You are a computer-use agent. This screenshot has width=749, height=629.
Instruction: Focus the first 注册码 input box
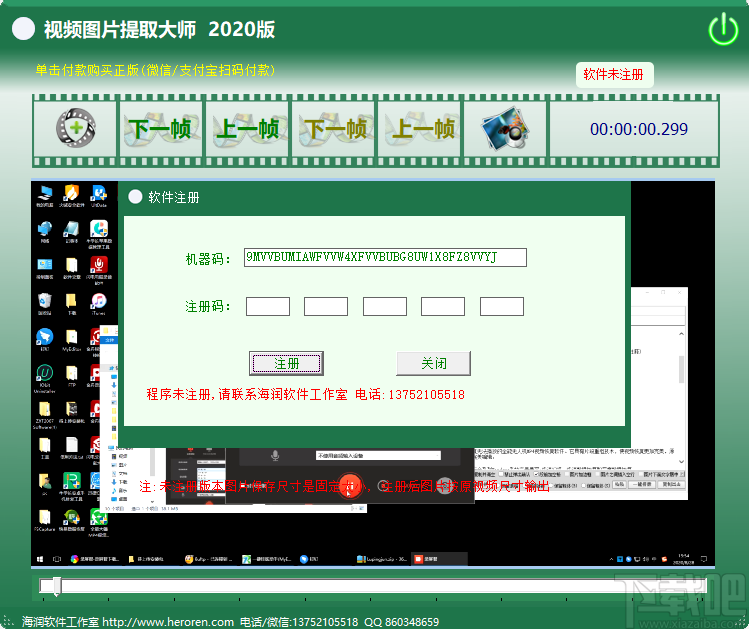tap(268, 306)
